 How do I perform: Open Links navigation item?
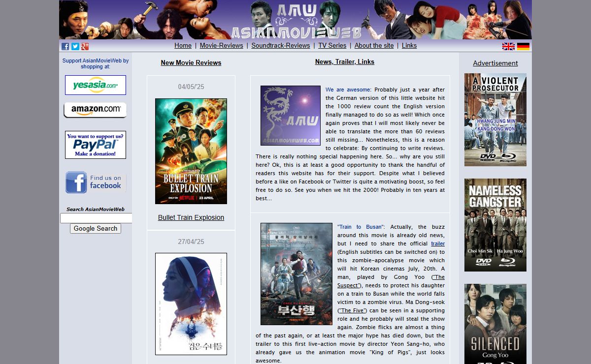coord(409,46)
